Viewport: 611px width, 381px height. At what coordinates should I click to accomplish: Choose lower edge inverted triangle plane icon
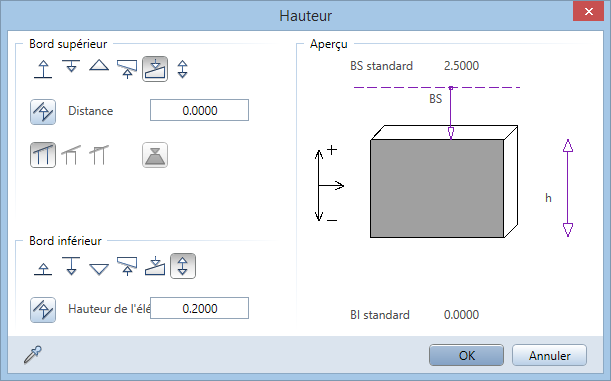(99, 269)
